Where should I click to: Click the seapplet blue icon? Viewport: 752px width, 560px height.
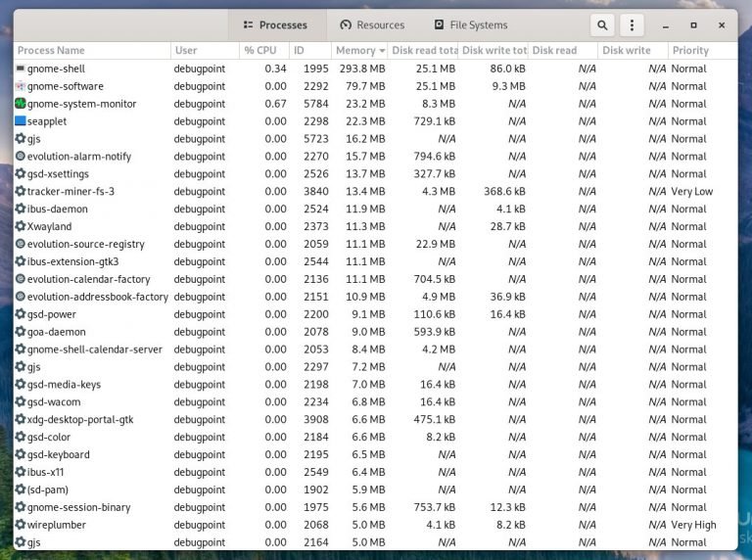21,121
